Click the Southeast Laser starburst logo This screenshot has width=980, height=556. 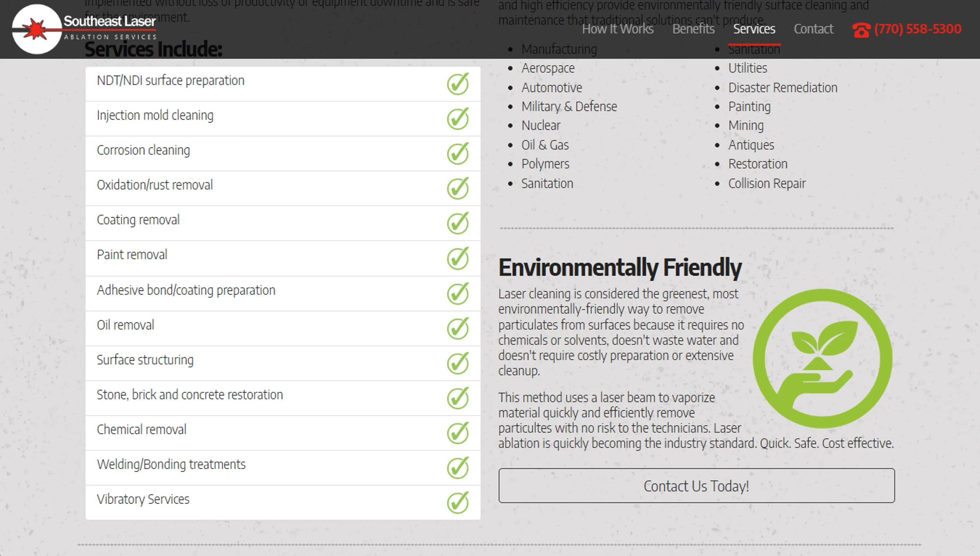click(x=37, y=29)
